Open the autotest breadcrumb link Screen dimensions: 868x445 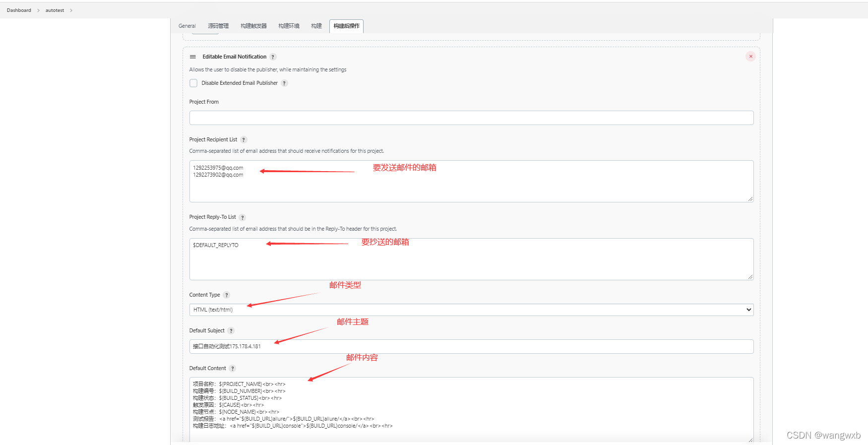[x=55, y=10]
